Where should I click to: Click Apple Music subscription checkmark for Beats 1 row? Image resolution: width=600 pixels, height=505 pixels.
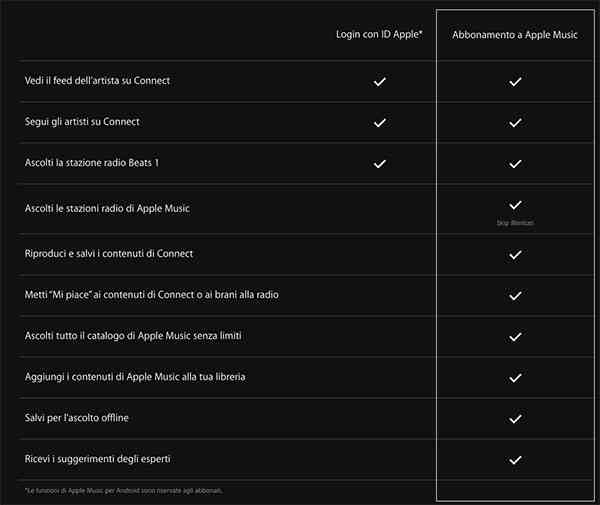(x=516, y=163)
